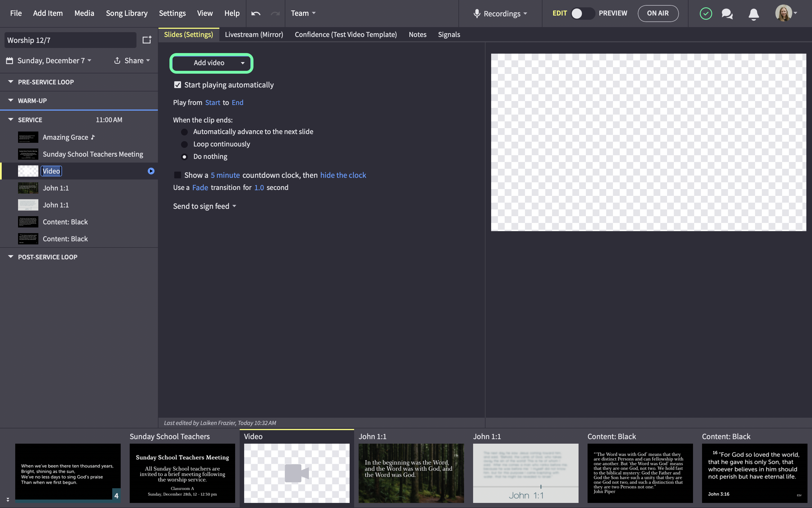This screenshot has height=508, width=812.
Task: Click the microphone Recordings icon
Action: [x=477, y=14]
